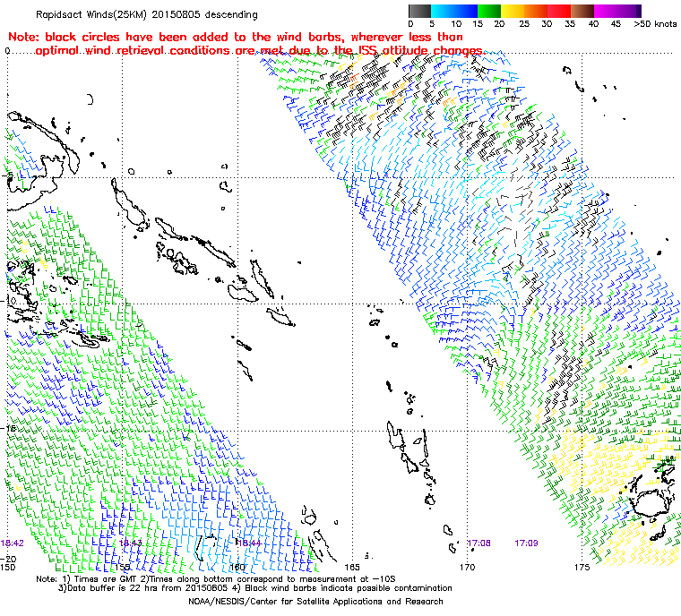Click the '18:44' time label
681x616 pixels.
point(249,543)
